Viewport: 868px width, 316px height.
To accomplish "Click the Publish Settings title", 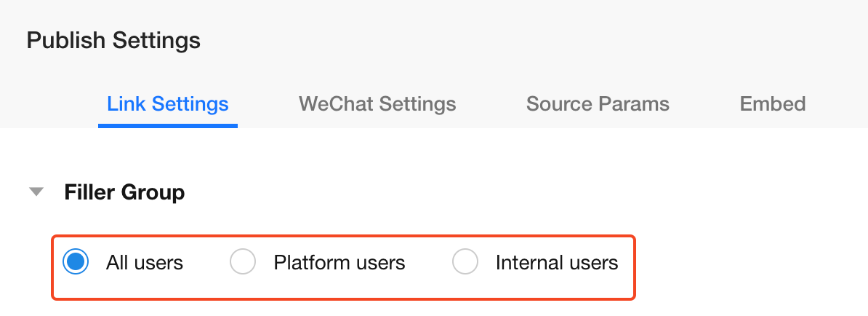I will point(113,41).
